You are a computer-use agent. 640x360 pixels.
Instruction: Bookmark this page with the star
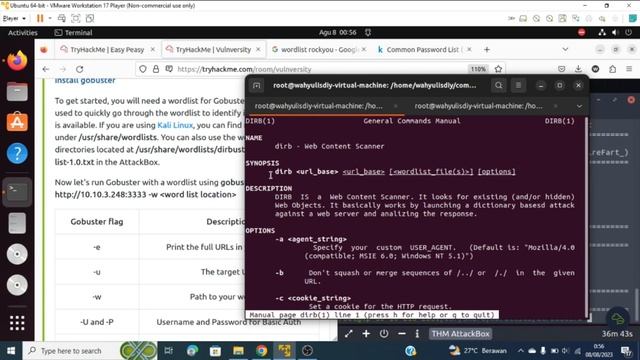pos(498,69)
